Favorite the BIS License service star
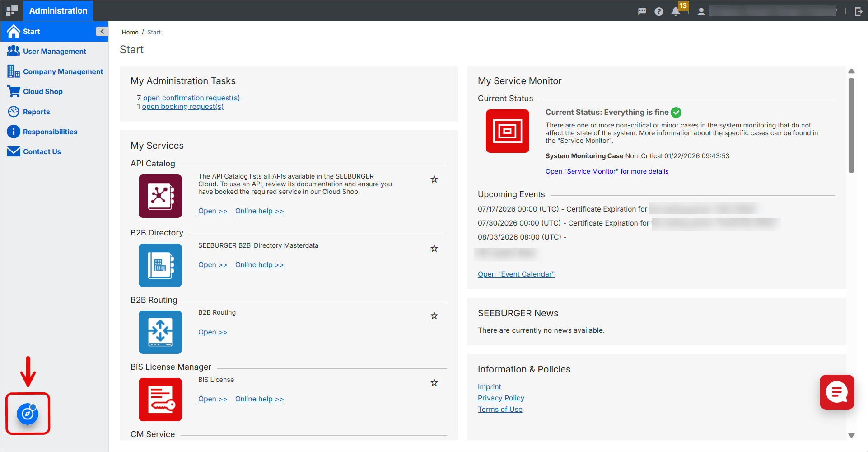Image resolution: width=868 pixels, height=452 pixels. 434,383
